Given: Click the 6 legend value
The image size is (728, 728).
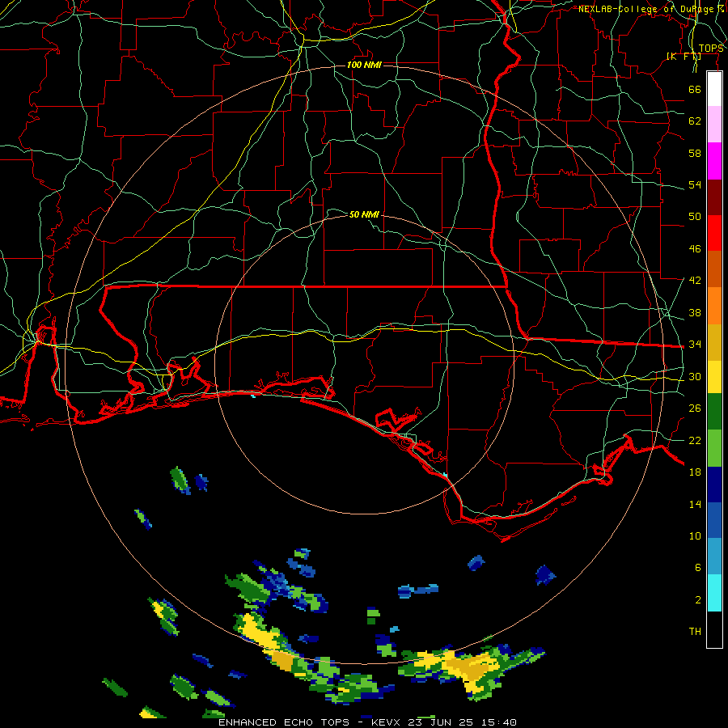Looking at the screenshot, I should click(x=698, y=567).
